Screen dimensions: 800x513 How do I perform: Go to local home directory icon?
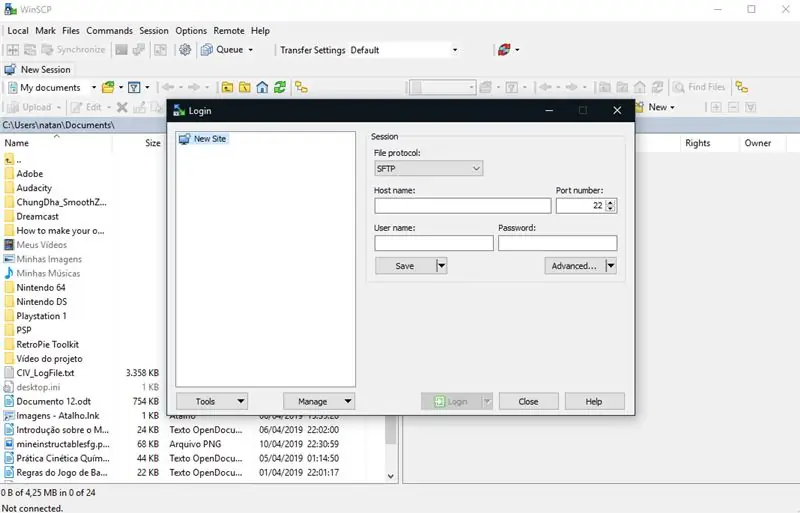pyautogui.click(x=262, y=87)
